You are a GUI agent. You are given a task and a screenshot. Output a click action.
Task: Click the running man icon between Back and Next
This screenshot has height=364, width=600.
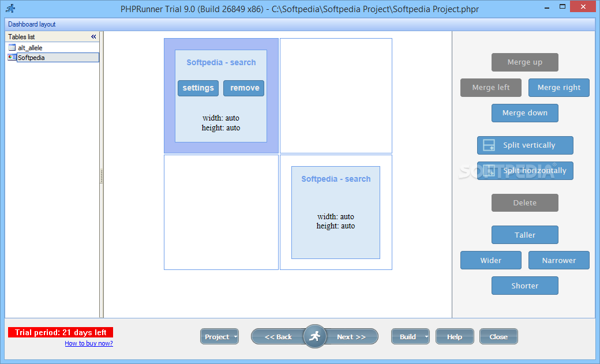pos(314,336)
